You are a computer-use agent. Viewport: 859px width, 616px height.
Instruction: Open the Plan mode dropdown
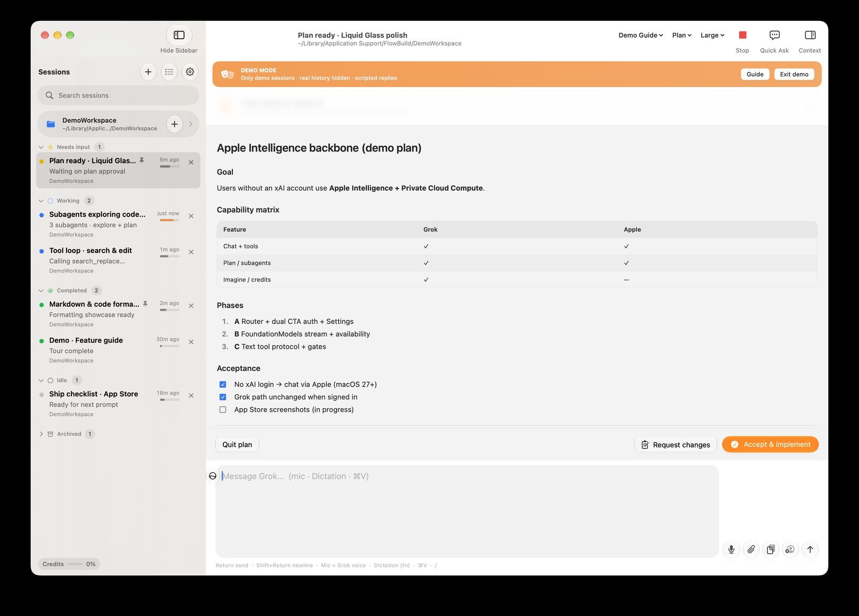click(682, 35)
